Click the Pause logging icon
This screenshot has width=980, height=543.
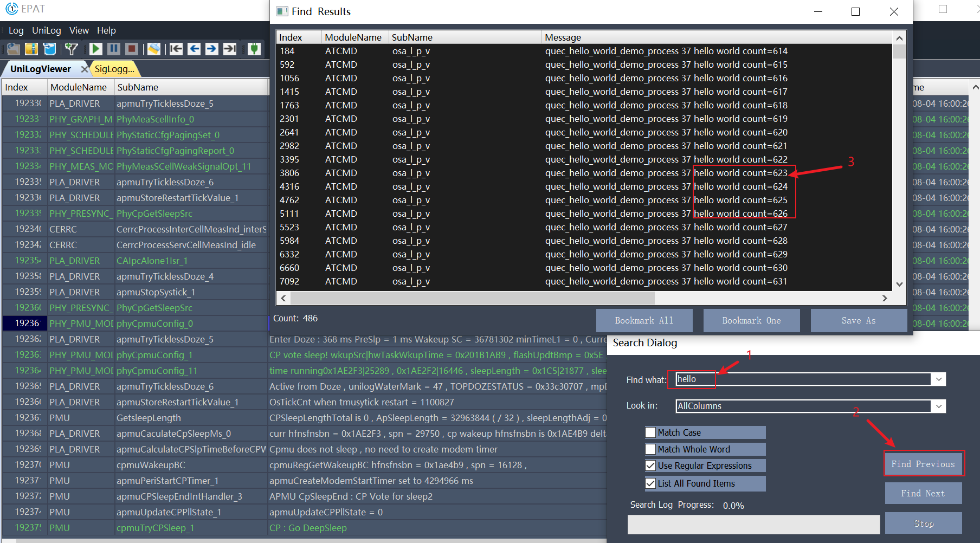coord(114,49)
